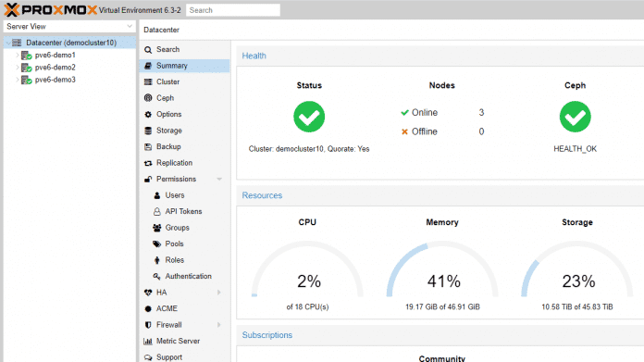Click the Storage database icon
This screenshot has height=362, width=644.
pyautogui.click(x=148, y=131)
